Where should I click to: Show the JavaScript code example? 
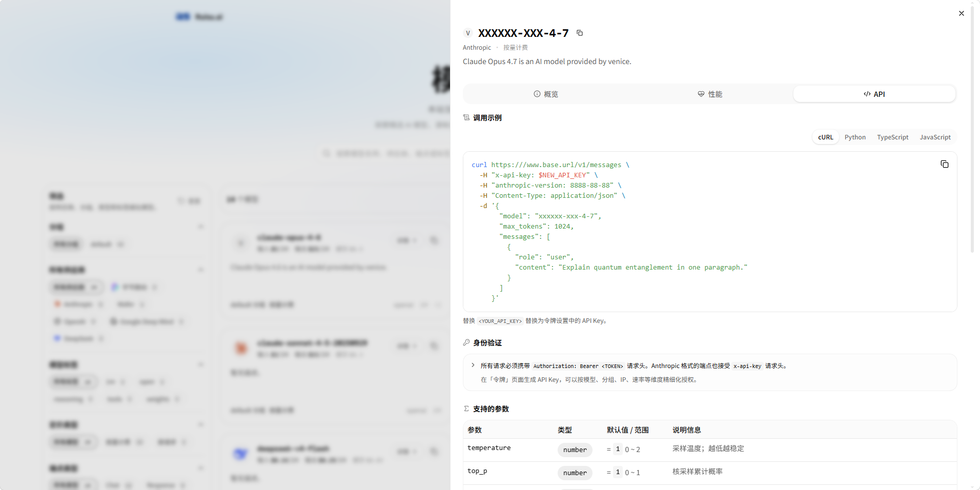click(x=935, y=137)
